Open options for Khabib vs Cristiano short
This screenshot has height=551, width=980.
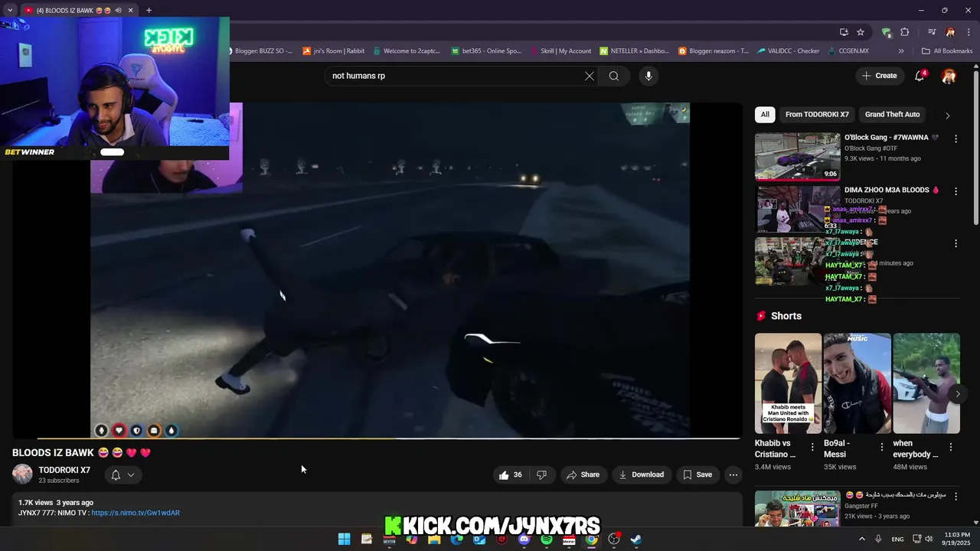click(x=812, y=447)
